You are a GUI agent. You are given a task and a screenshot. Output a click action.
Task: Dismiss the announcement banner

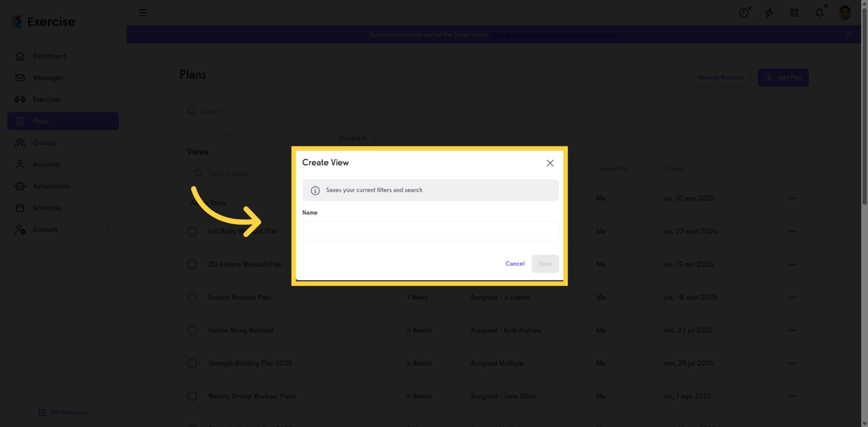(848, 34)
